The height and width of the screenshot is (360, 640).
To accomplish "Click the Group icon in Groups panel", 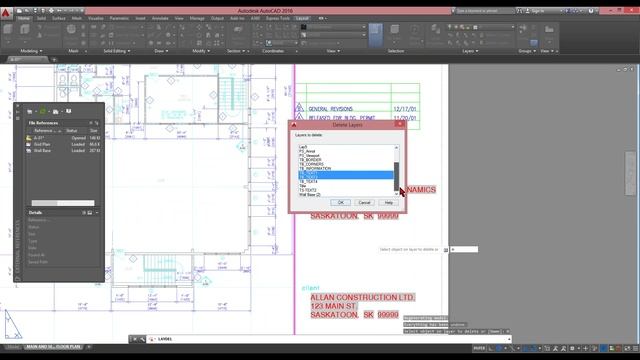I will (523, 28).
